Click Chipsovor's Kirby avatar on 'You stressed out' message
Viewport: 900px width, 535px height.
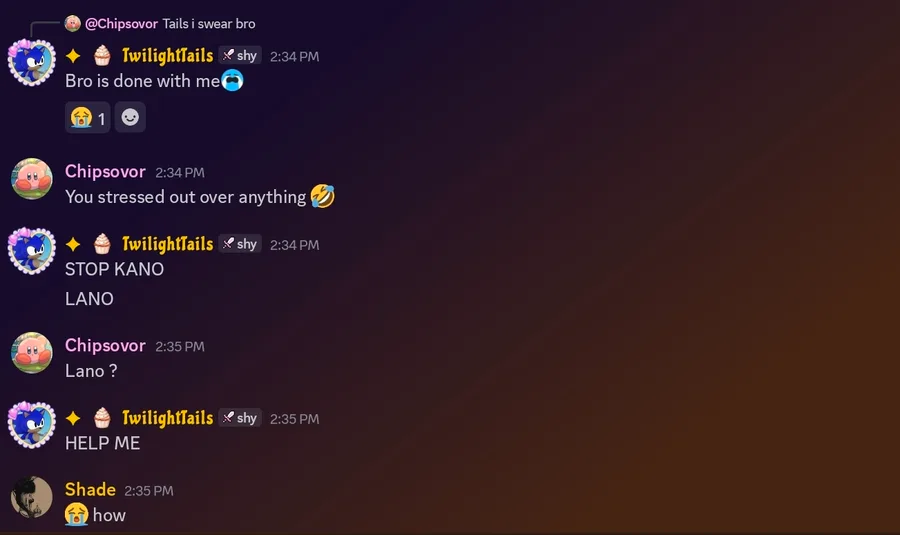[x=32, y=179]
